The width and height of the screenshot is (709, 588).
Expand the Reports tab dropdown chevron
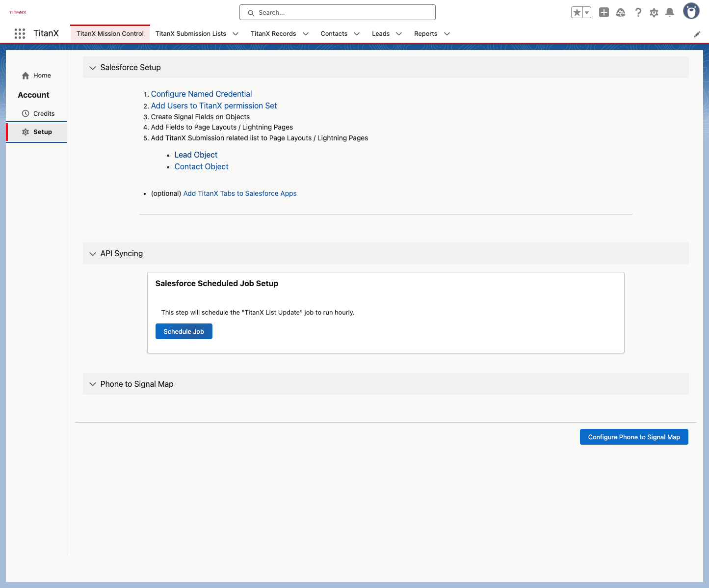click(447, 34)
